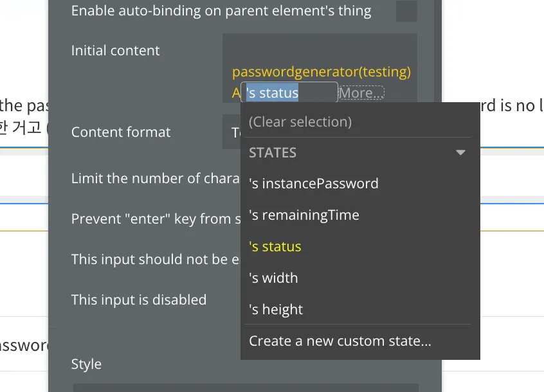
Task: Click the selected "'s status" search field
Action: point(289,93)
